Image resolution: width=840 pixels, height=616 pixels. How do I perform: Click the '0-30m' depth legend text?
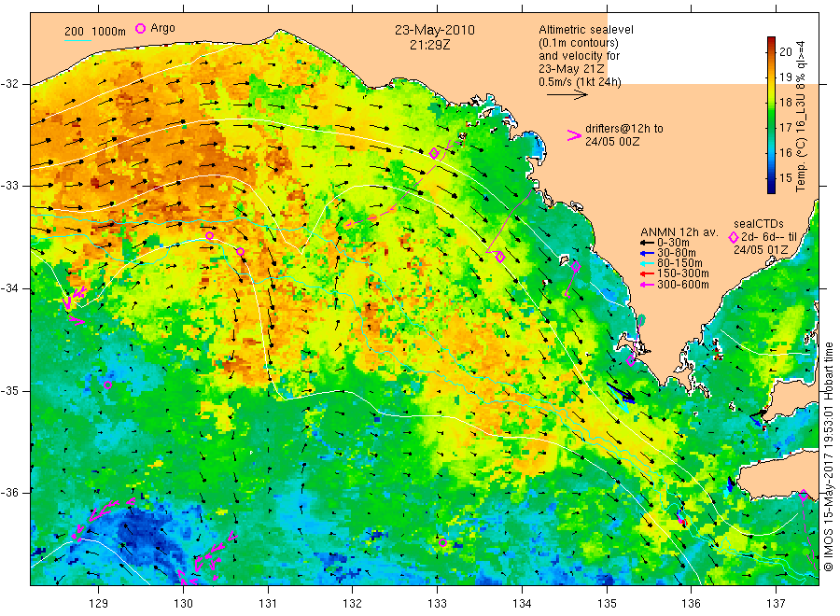coord(673,243)
